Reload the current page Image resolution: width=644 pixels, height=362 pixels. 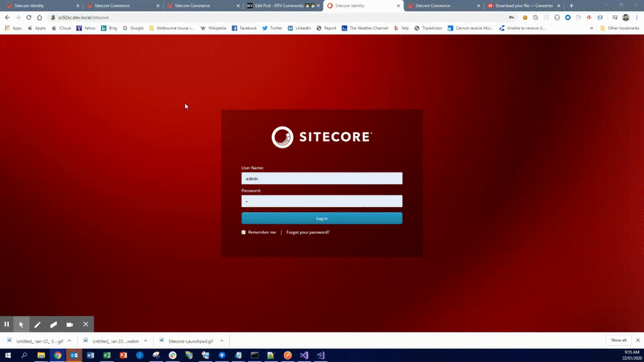point(29,18)
